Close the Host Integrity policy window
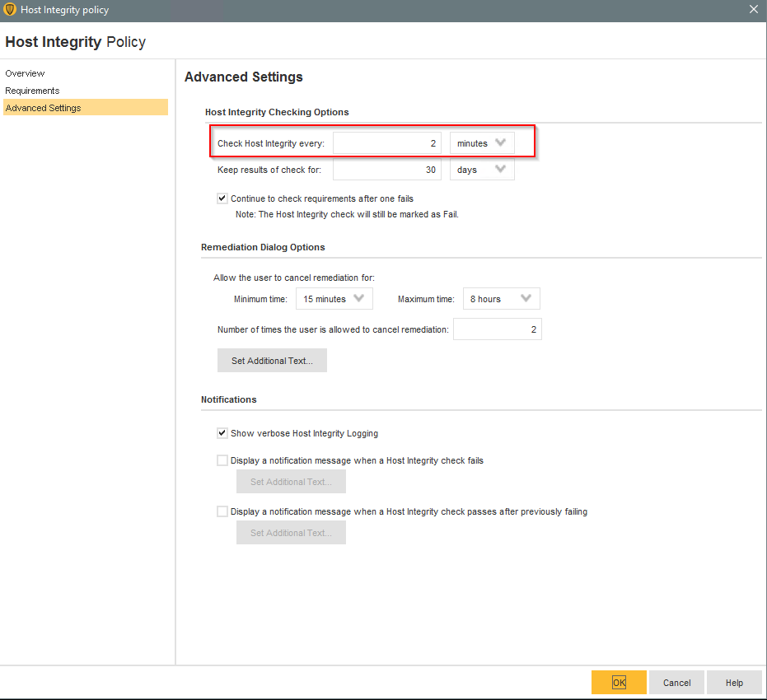Viewport: 767px width, 700px height. [753, 10]
